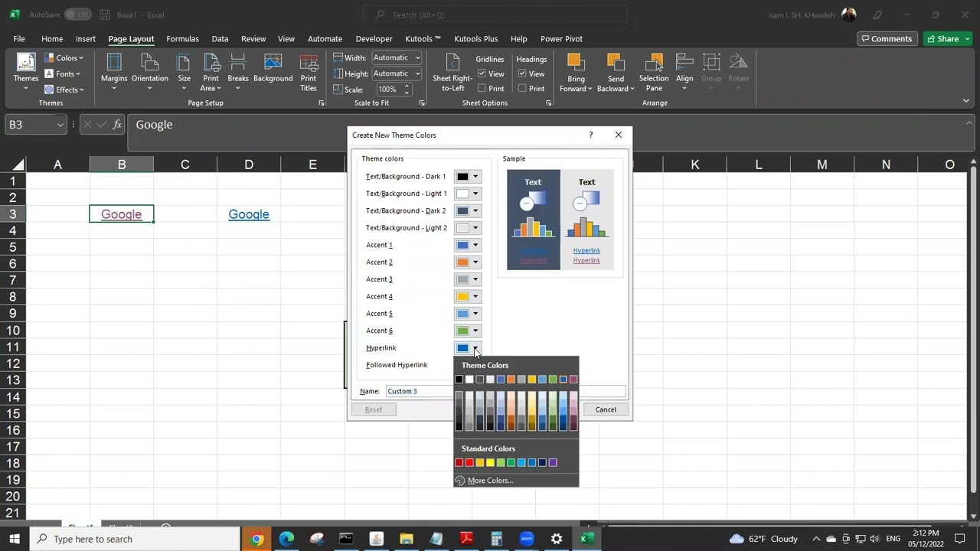Toggle the Gridlines Print checkbox
Image resolution: width=980 pixels, height=551 pixels.
click(482, 88)
